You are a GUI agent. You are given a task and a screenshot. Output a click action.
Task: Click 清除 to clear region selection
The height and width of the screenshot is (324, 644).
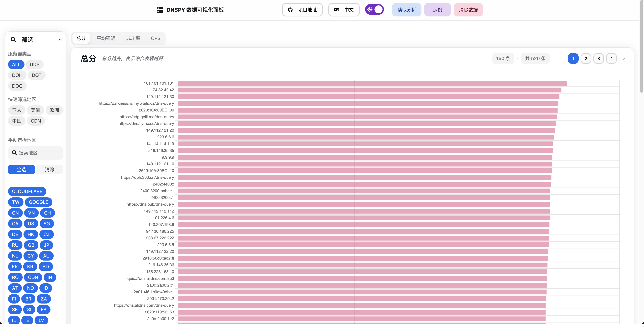pos(49,170)
